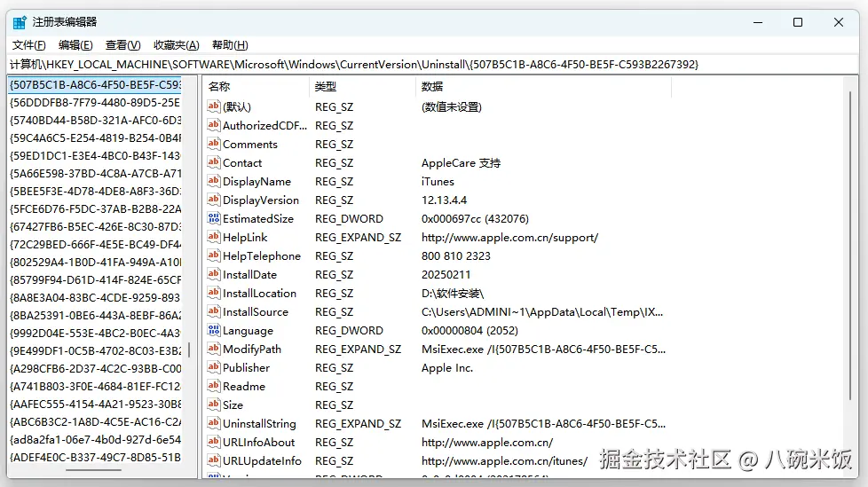Viewport: 868px width, 487px height.
Task: Click the string icon beside InstallSource
Action: pyautogui.click(x=214, y=311)
